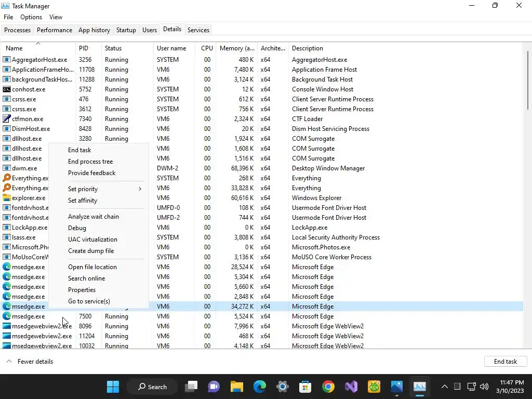The height and width of the screenshot is (399, 532).
Task: Sort by the Memory column header
Action: 237,48
